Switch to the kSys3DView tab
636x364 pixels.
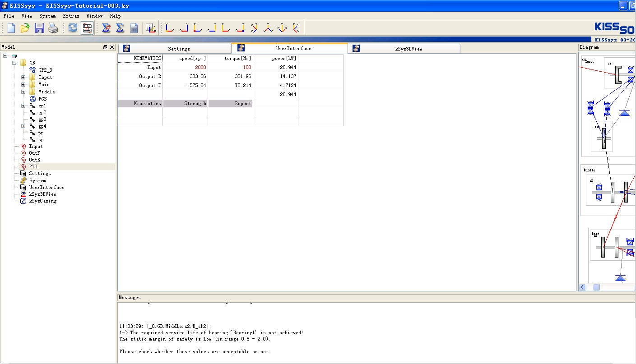(404, 49)
